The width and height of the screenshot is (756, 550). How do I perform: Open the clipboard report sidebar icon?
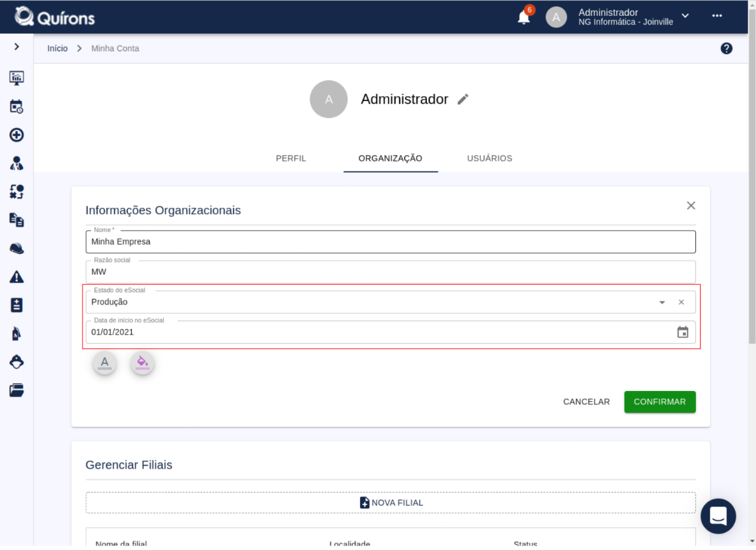pyautogui.click(x=17, y=305)
